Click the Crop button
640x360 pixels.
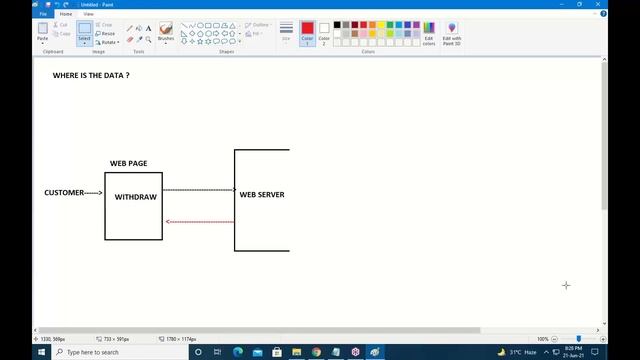click(x=104, y=25)
